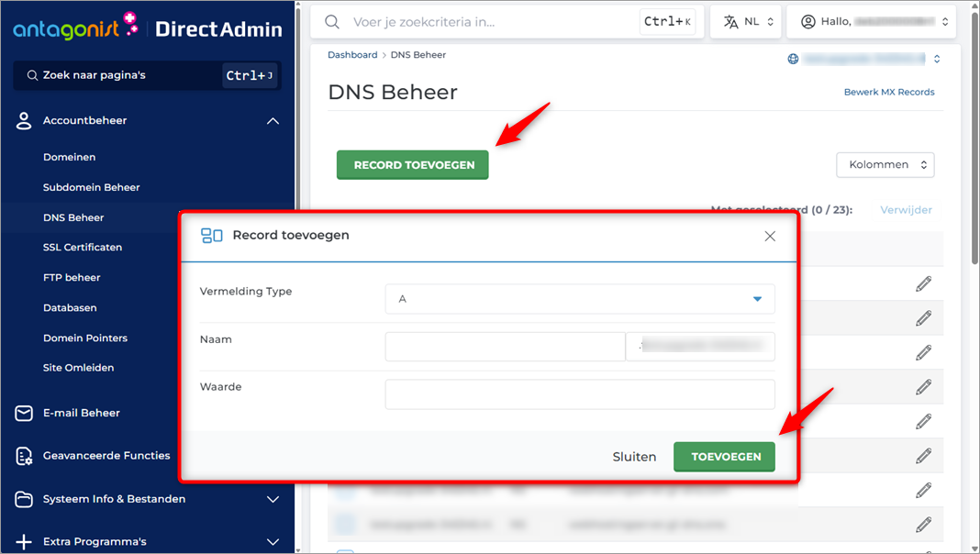The height and width of the screenshot is (554, 980).
Task: Open Domeinen in the sidebar
Action: (70, 158)
